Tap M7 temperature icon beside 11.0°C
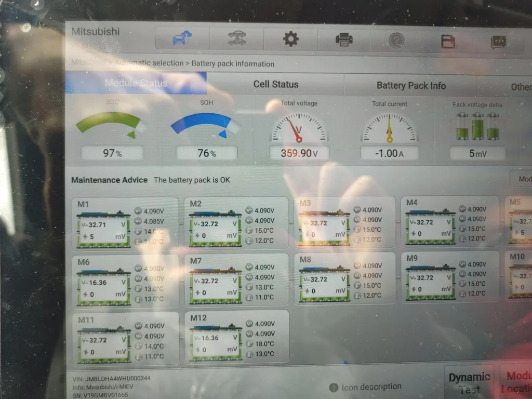The image size is (532, 399). pos(249,297)
